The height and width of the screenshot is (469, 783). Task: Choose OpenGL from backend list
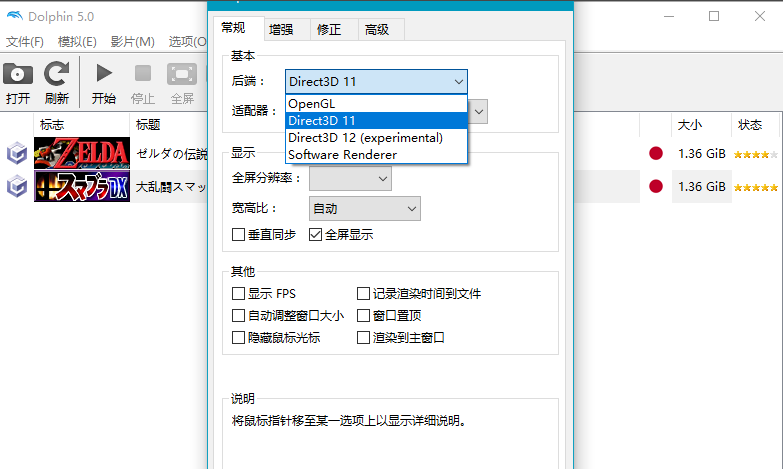[377, 104]
